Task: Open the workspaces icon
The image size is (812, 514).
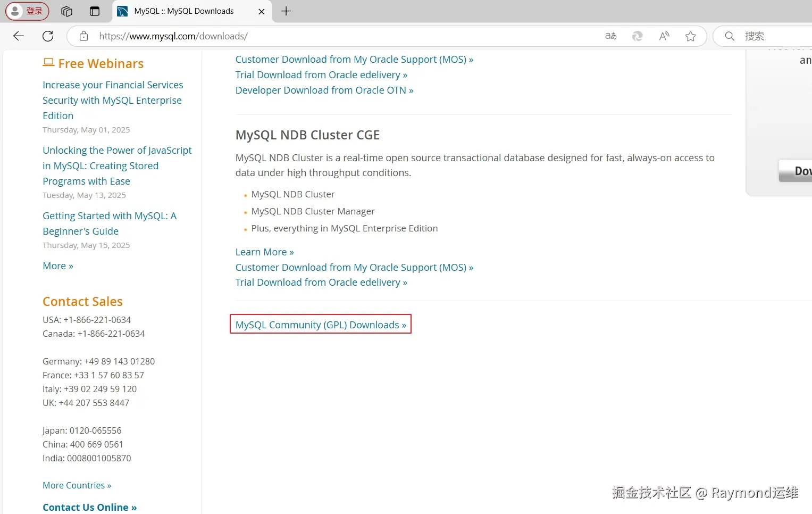Action: [x=66, y=11]
